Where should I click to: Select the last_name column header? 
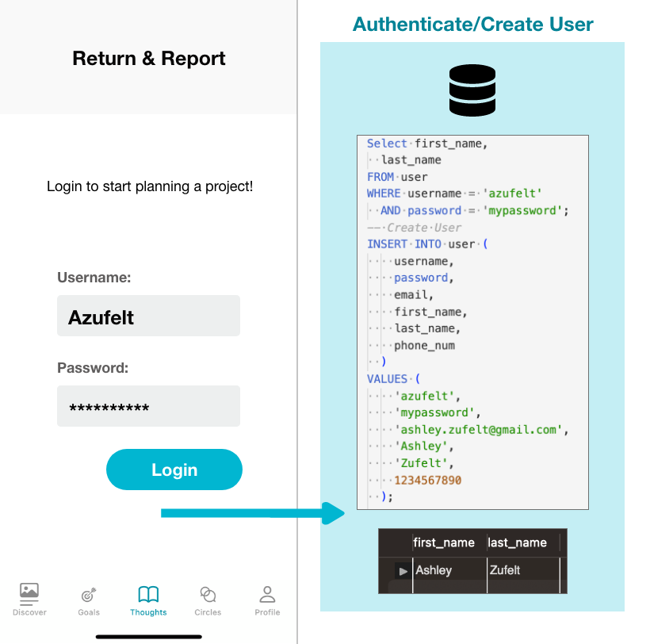[x=518, y=542]
